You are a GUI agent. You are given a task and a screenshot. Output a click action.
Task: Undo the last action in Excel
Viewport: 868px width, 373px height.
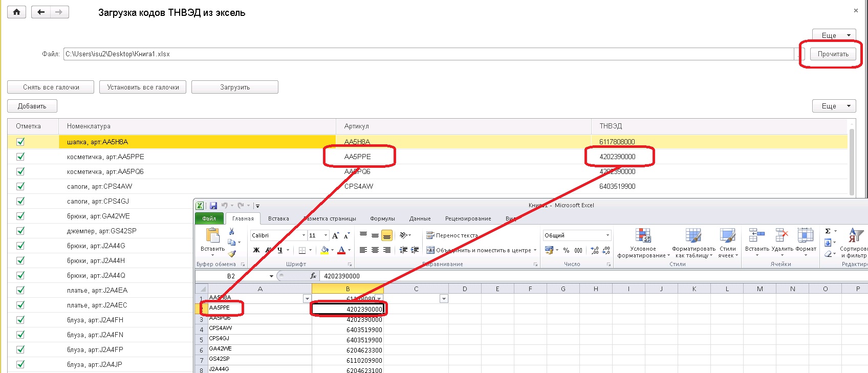224,206
